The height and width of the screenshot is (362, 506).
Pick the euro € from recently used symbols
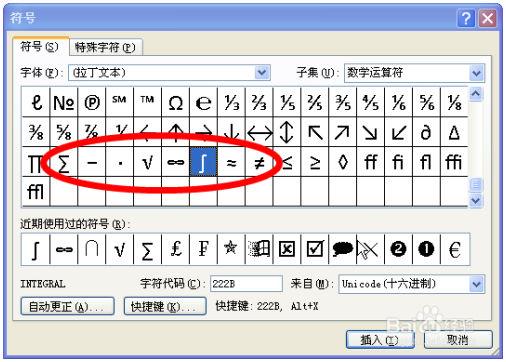coord(455,249)
